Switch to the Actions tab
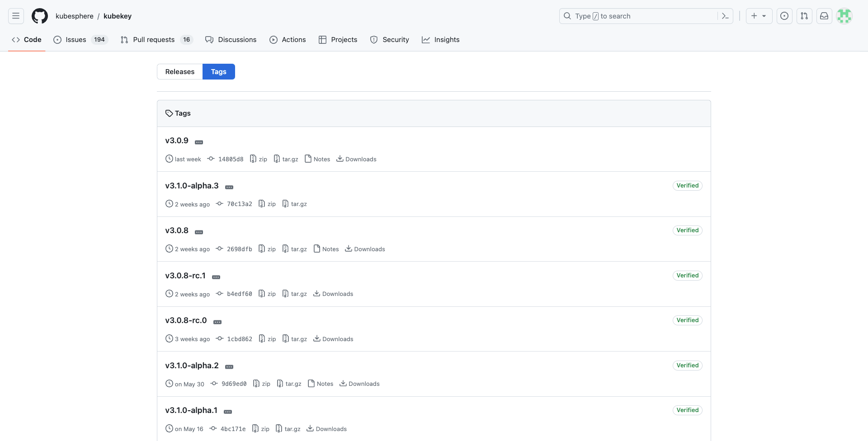The image size is (868, 441). 288,40
